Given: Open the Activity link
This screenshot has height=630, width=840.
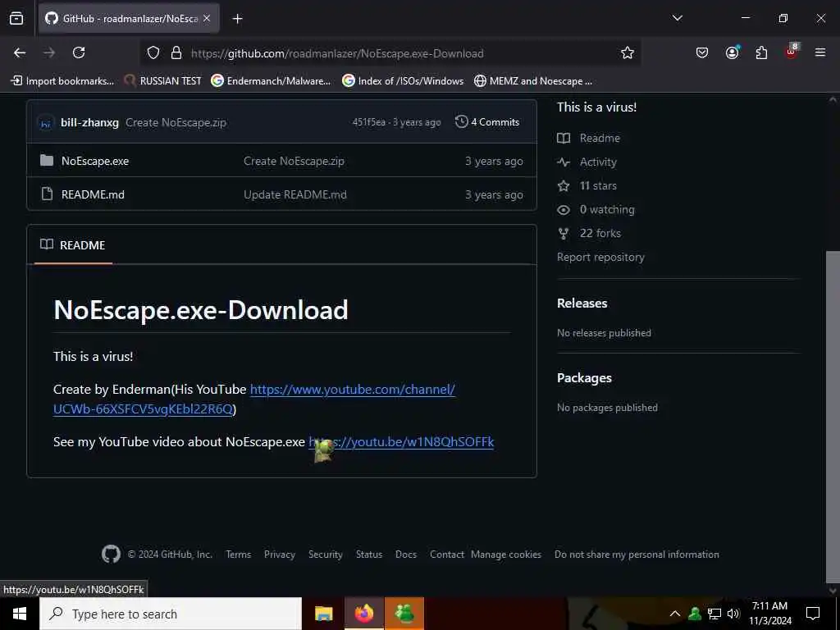Looking at the screenshot, I should [x=587, y=162].
